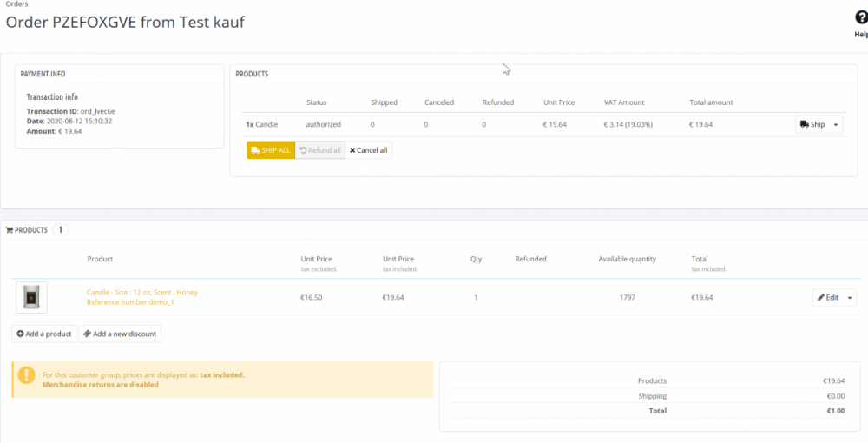Image resolution: width=868 pixels, height=443 pixels.
Task: Click the Payment Info panel heading
Action: pyautogui.click(x=43, y=74)
